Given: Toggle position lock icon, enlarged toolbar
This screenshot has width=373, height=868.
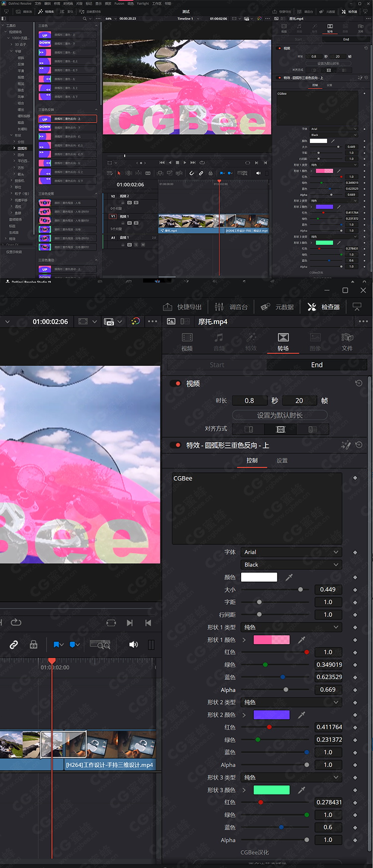Looking at the screenshot, I should (x=33, y=645).
